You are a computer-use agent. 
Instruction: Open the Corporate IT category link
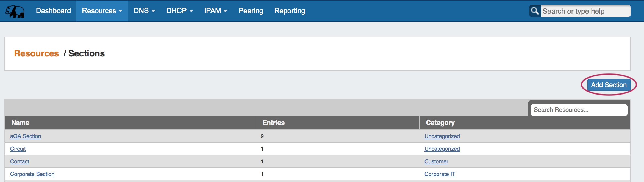(x=440, y=174)
